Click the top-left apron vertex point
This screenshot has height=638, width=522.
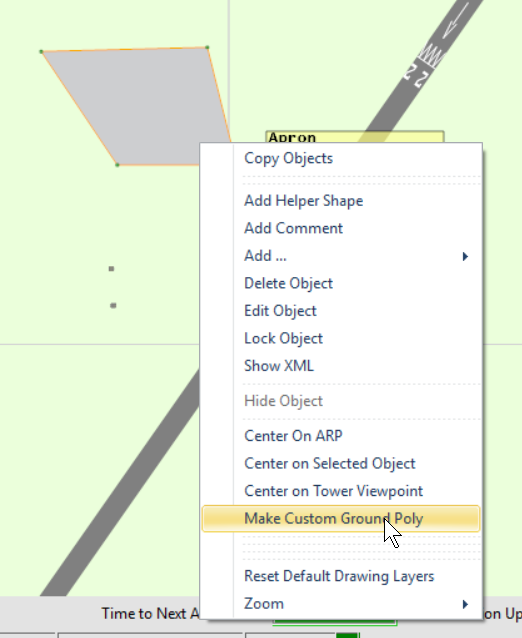(x=41, y=52)
